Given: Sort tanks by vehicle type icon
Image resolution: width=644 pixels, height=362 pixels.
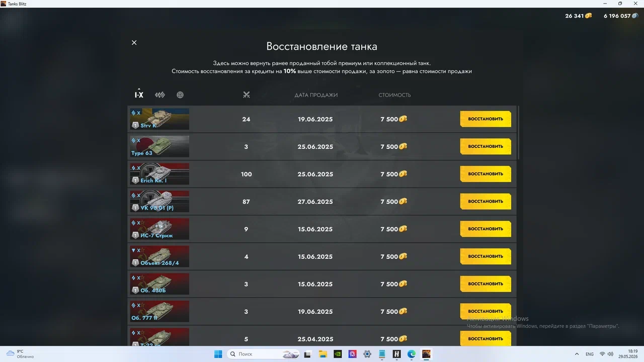Looking at the screenshot, I should point(160,95).
